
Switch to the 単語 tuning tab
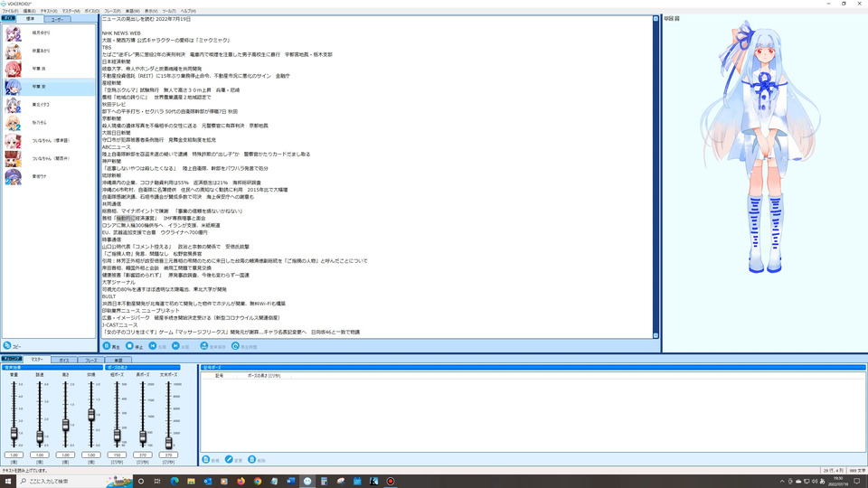(x=118, y=361)
